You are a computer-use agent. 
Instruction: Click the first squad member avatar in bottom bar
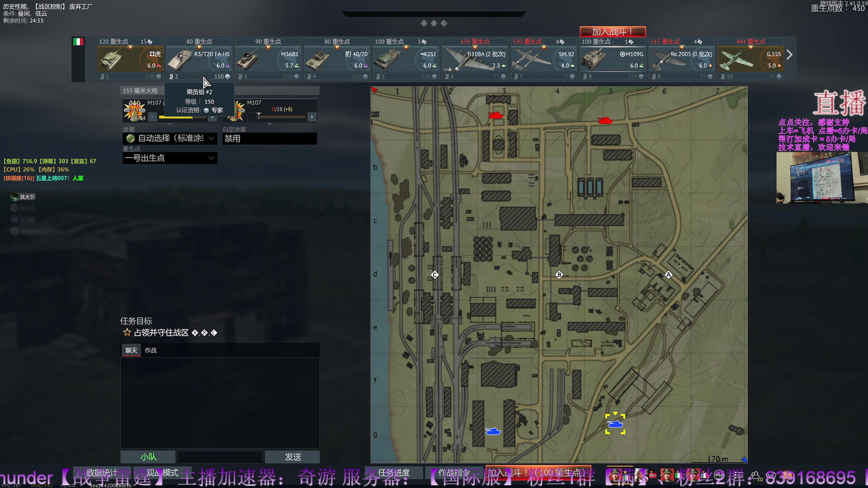pos(615,475)
